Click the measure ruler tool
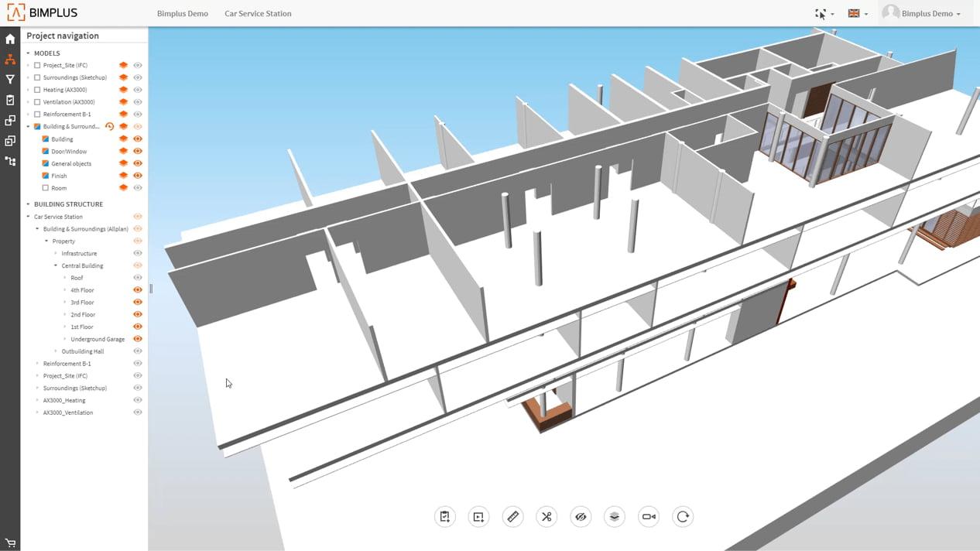Screen dimensions: 980x551 click(x=512, y=517)
